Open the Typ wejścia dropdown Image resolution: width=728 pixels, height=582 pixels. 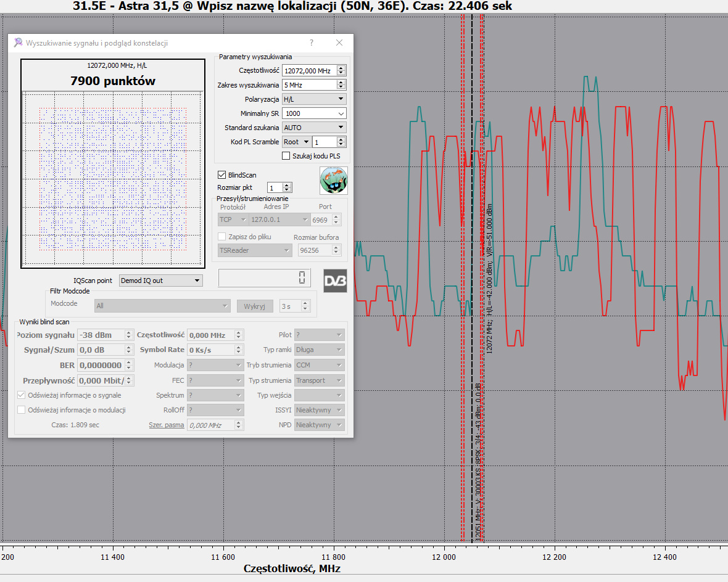coord(320,395)
